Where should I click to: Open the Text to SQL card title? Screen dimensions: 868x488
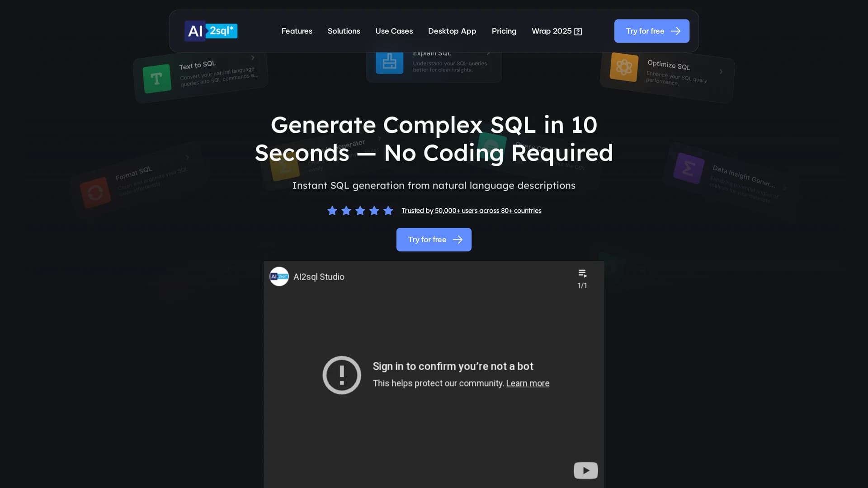(198, 65)
